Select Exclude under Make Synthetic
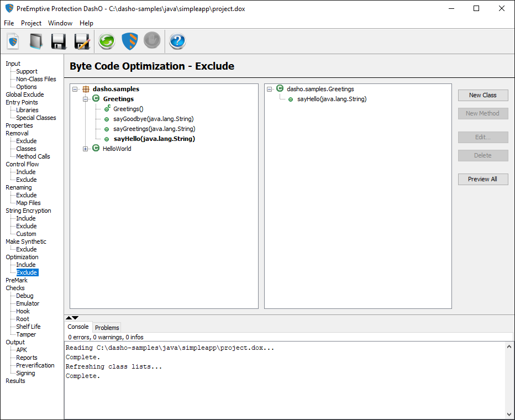The width and height of the screenshot is (515, 420). tap(27, 249)
